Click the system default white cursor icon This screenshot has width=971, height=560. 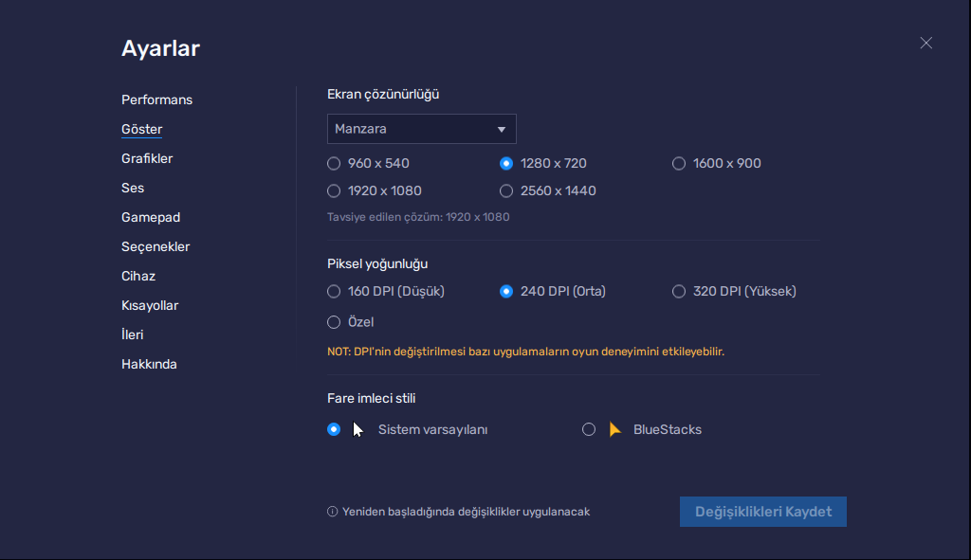pos(357,429)
